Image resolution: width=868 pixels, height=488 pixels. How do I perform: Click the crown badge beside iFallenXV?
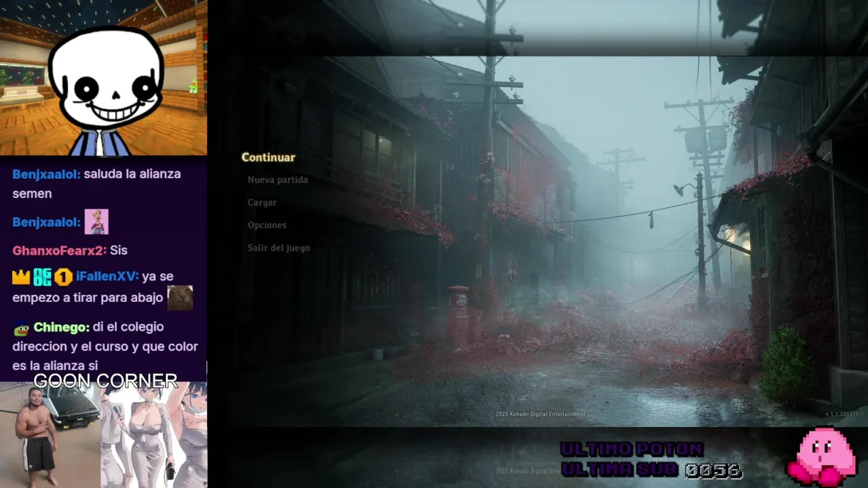coord(21,277)
